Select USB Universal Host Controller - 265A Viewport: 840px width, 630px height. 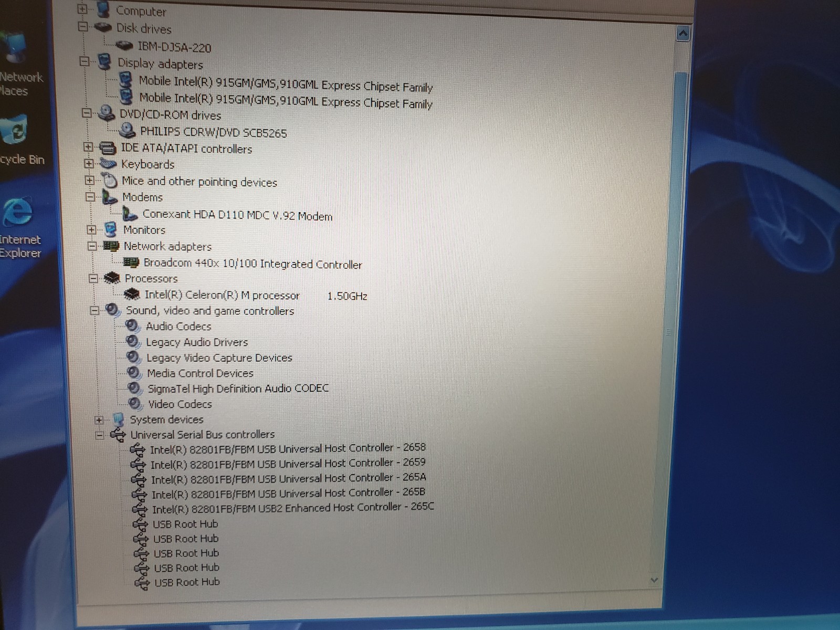(289, 478)
